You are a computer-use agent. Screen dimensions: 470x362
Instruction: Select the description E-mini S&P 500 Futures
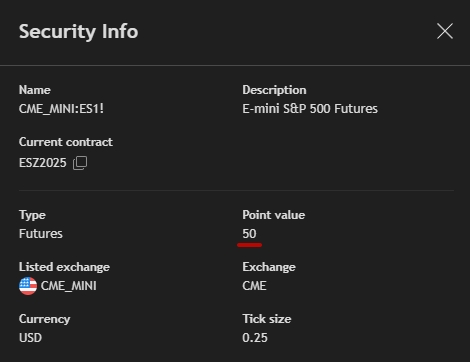click(x=310, y=109)
